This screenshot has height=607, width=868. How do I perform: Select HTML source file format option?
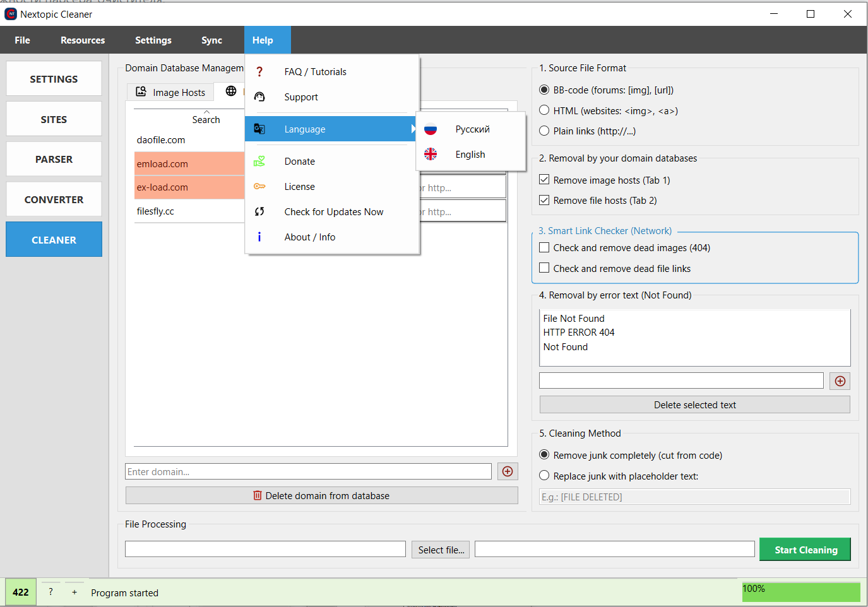coord(544,110)
